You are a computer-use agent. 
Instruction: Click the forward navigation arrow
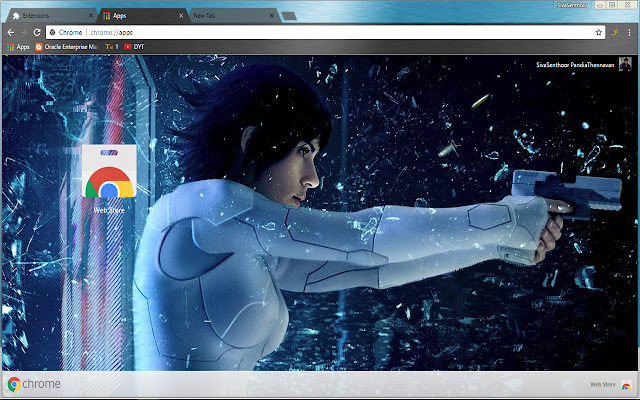pos(24,32)
